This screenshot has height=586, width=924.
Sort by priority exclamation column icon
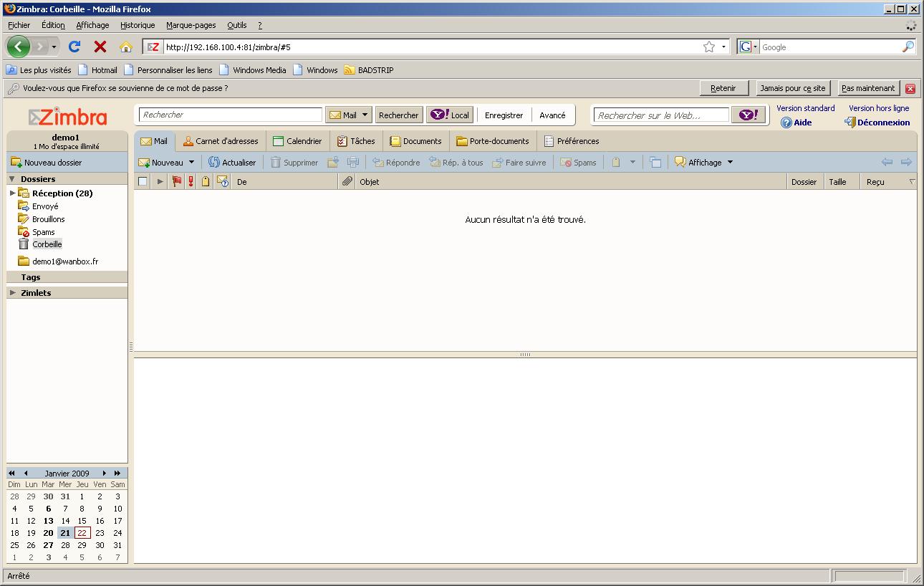[191, 182]
